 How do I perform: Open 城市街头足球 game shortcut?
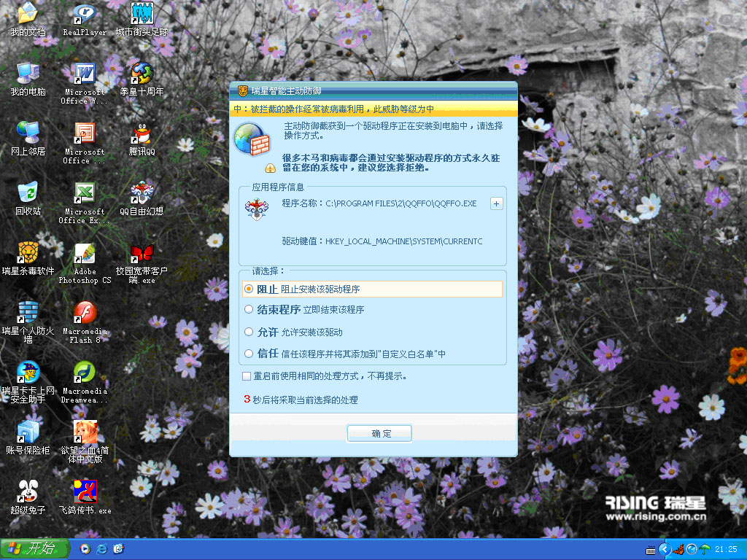point(142,19)
